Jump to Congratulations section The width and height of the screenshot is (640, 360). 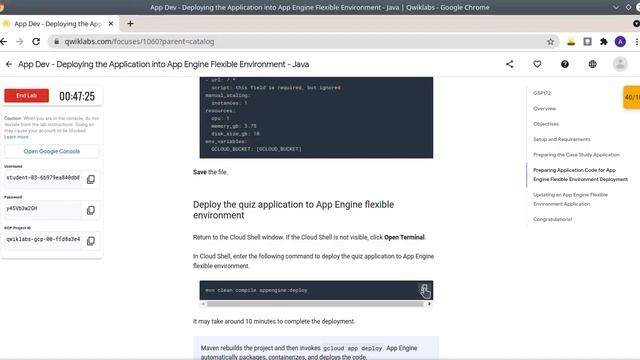coord(552,219)
